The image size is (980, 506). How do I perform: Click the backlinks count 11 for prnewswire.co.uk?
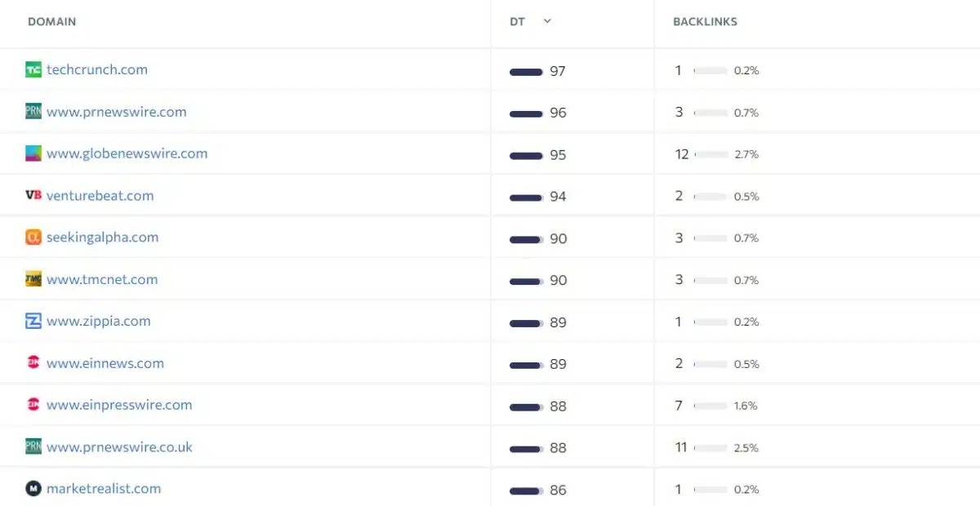(x=681, y=447)
